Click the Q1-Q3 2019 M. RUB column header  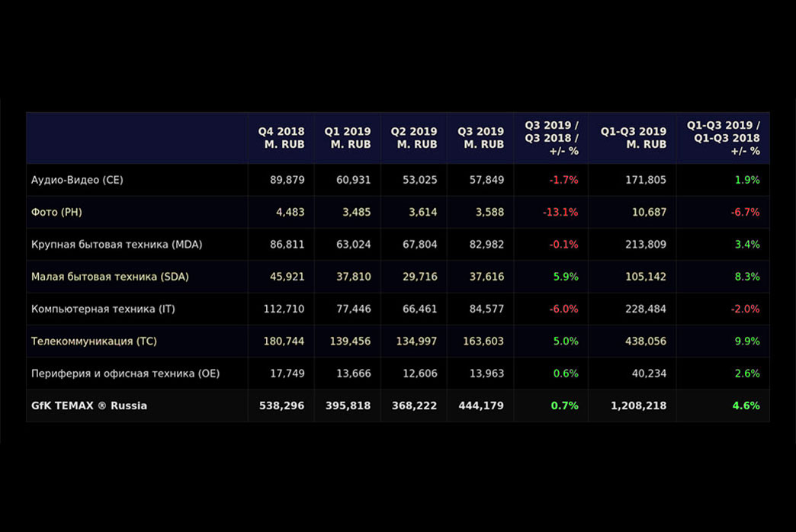click(x=634, y=137)
